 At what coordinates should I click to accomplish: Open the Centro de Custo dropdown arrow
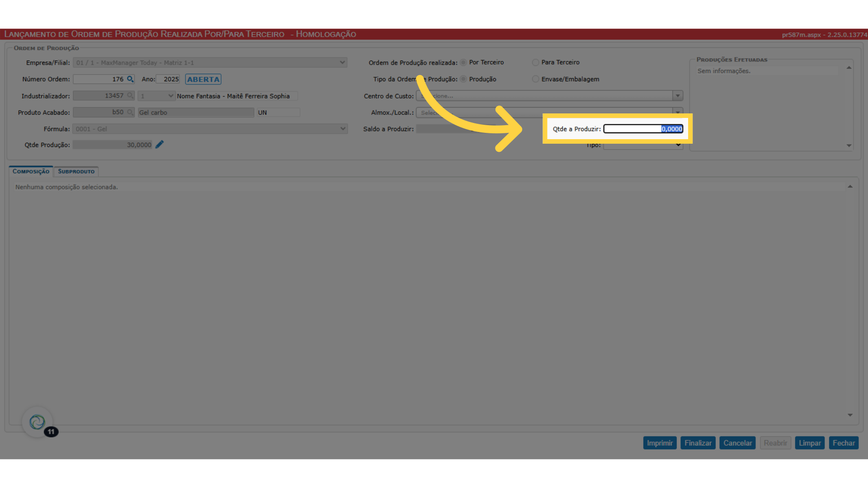click(x=677, y=96)
